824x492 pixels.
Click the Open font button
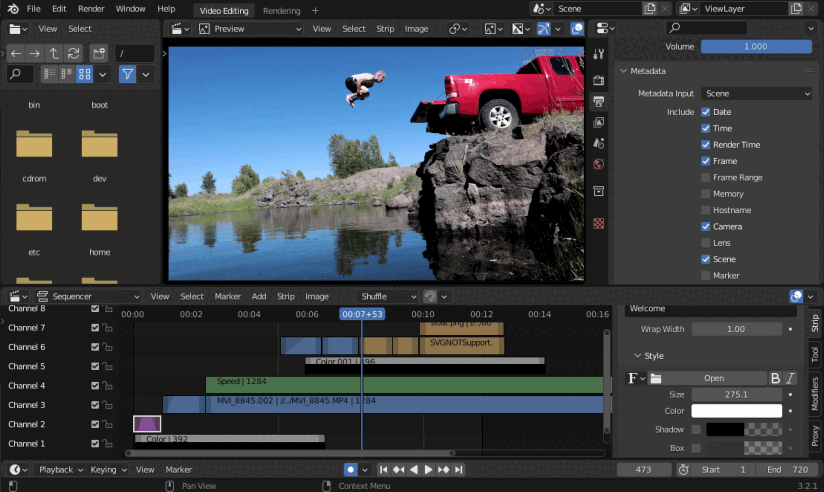(713, 378)
